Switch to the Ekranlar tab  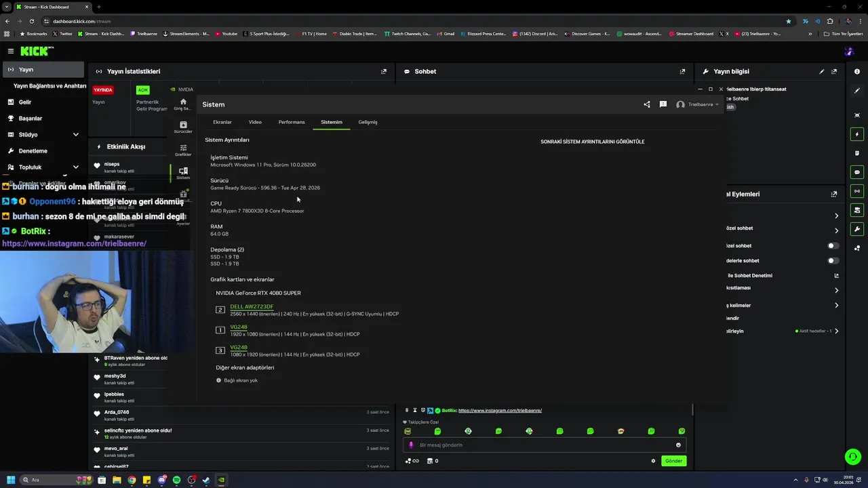pyautogui.click(x=222, y=122)
